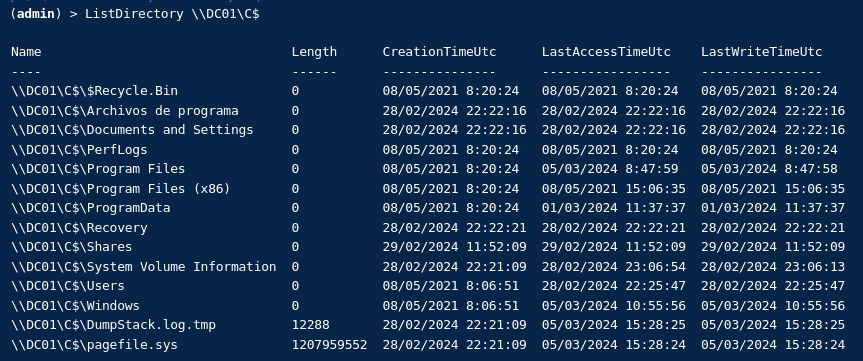
Task: Click the DumpStack.log.tmp file name
Action: pos(113,325)
